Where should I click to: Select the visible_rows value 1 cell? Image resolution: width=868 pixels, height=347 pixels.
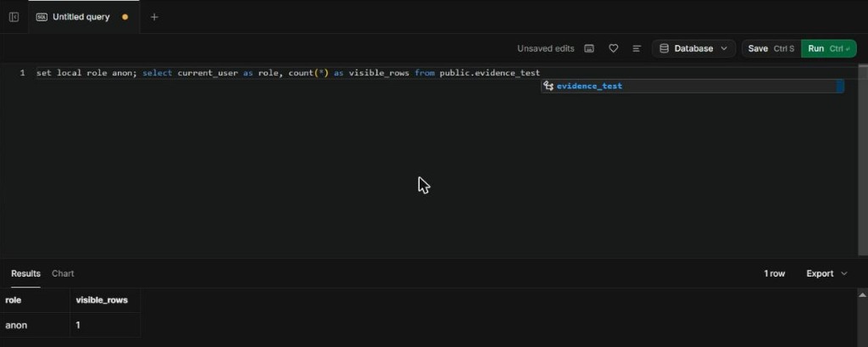click(x=105, y=325)
